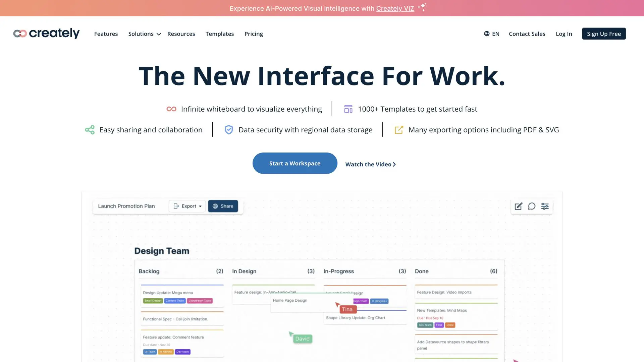The height and width of the screenshot is (362, 644).
Task: Click the edit/pencil icon in toolbar
Action: (x=518, y=205)
